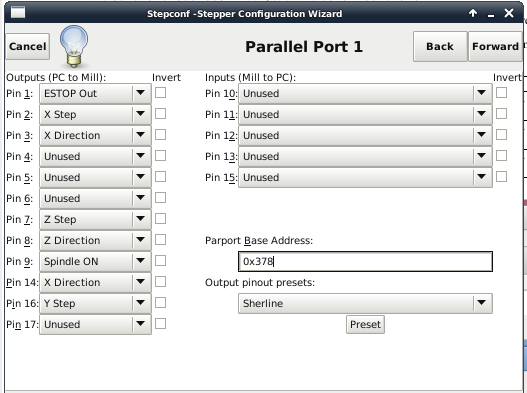
Task: Tick Invert checkbox for input Pin 15
Action: tap(501, 177)
